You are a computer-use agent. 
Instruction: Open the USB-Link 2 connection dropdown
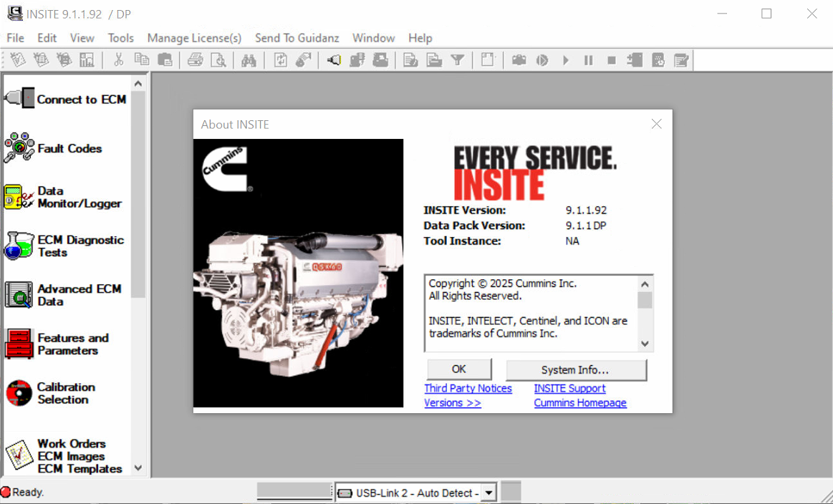488,493
